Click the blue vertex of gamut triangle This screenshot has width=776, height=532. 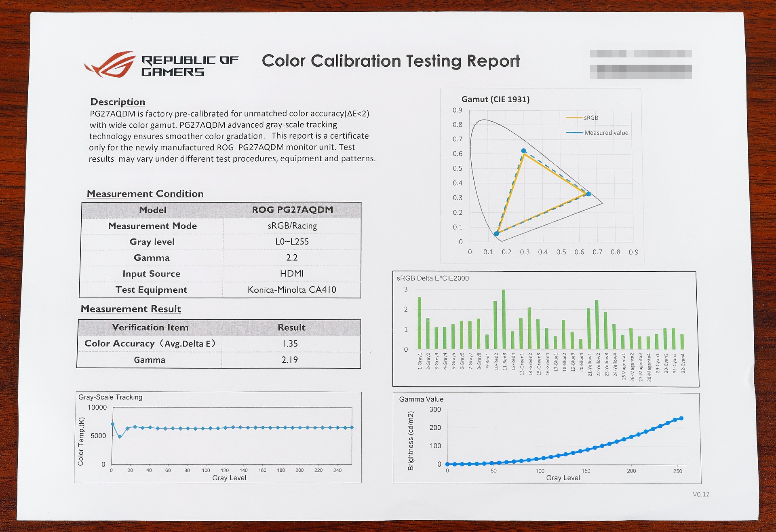click(x=496, y=234)
